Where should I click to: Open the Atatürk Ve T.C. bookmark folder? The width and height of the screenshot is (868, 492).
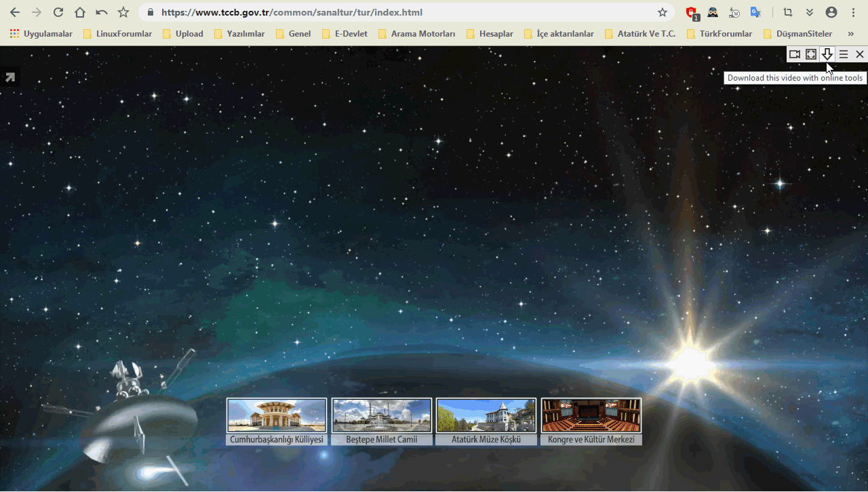coord(639,34)
